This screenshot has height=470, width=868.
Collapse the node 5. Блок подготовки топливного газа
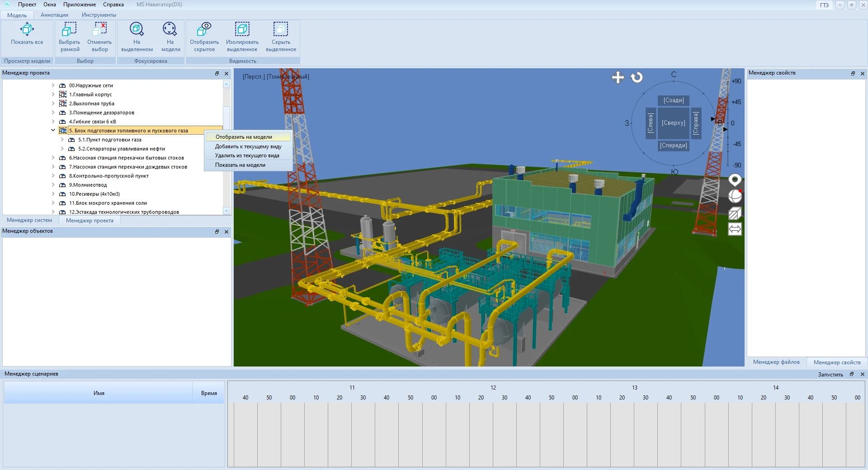(53, 131)
